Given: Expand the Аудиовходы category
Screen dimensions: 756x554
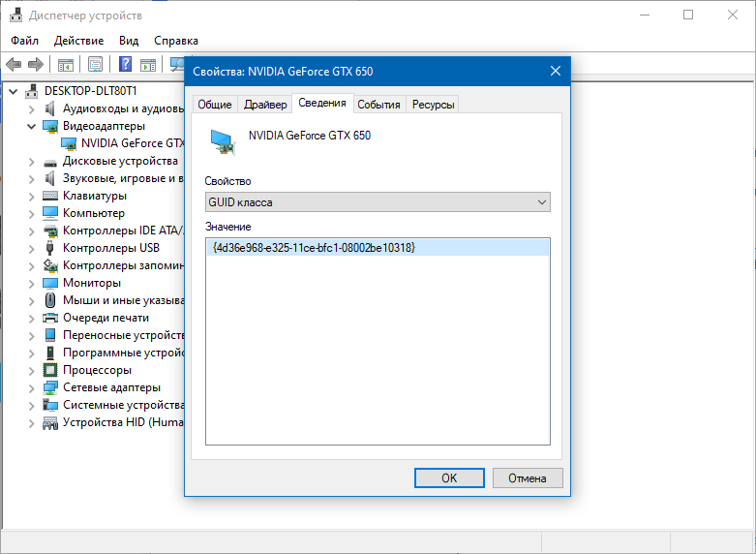Looking at the screenshot, I should tap(32, 109).
